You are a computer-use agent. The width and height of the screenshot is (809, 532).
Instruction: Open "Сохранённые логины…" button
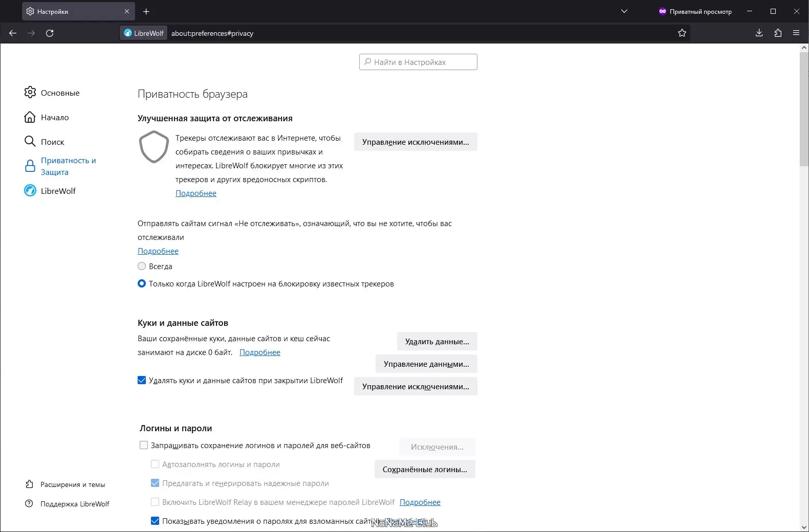[425, 470]
